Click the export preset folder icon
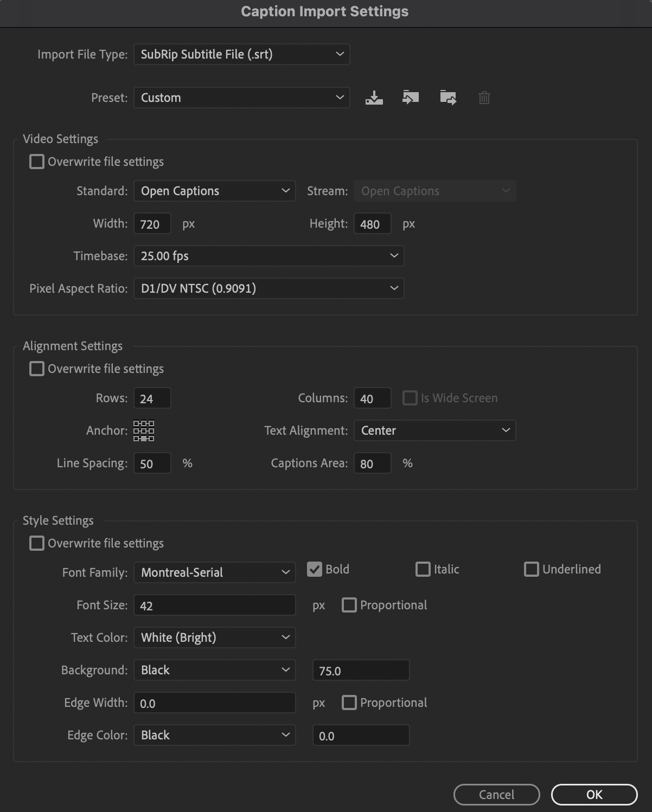This screenshot has height=812, width=652. (448, 98)
